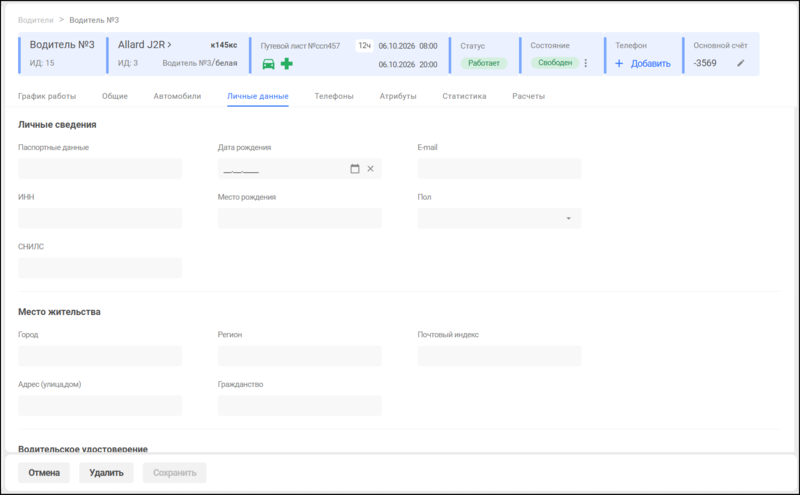Go to the Статистика tab

click(x=464, y=96)
